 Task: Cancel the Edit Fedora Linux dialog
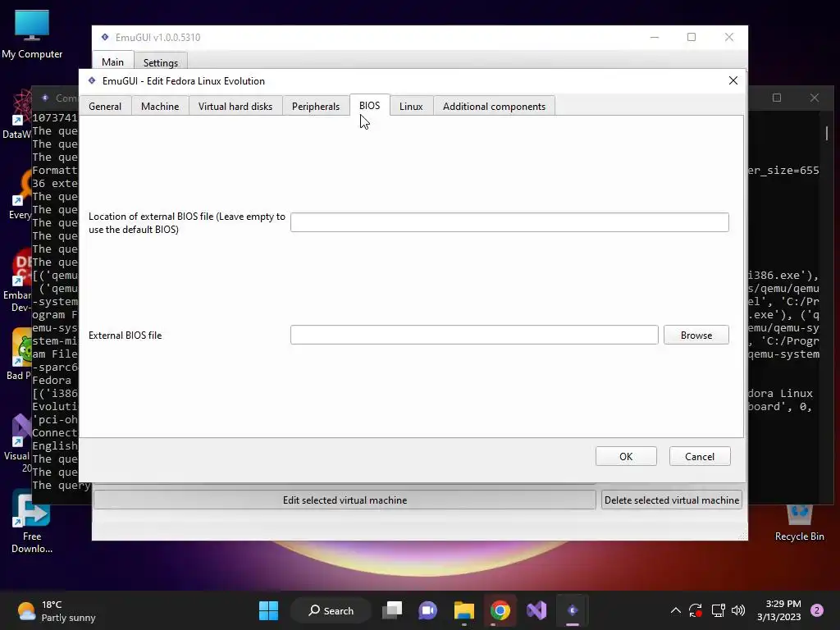[700, 456]
